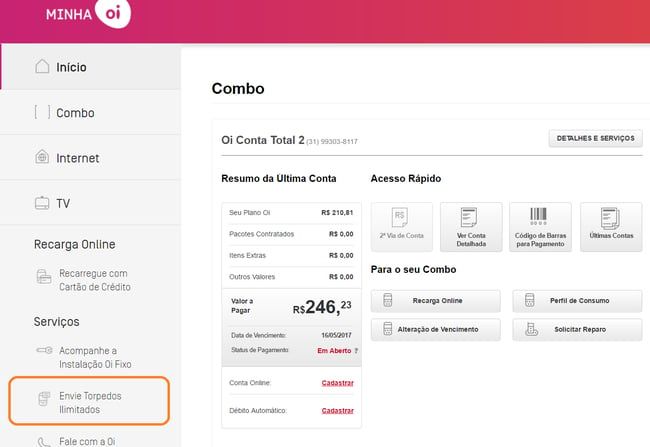Click the Acesso Rápido heading
Image resolution: width=650 pixels, height=447 pixels.
(406, 179)
